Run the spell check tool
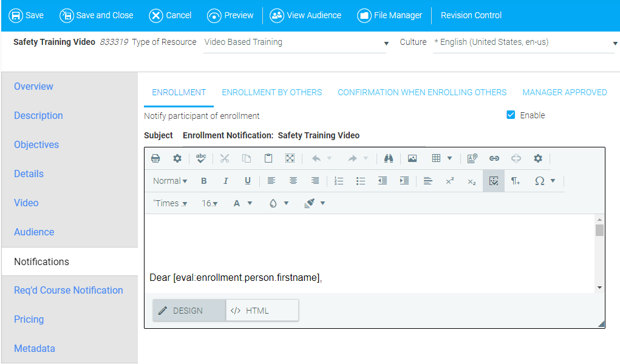Viewport: 620px width, 364px height. [200, 158]
